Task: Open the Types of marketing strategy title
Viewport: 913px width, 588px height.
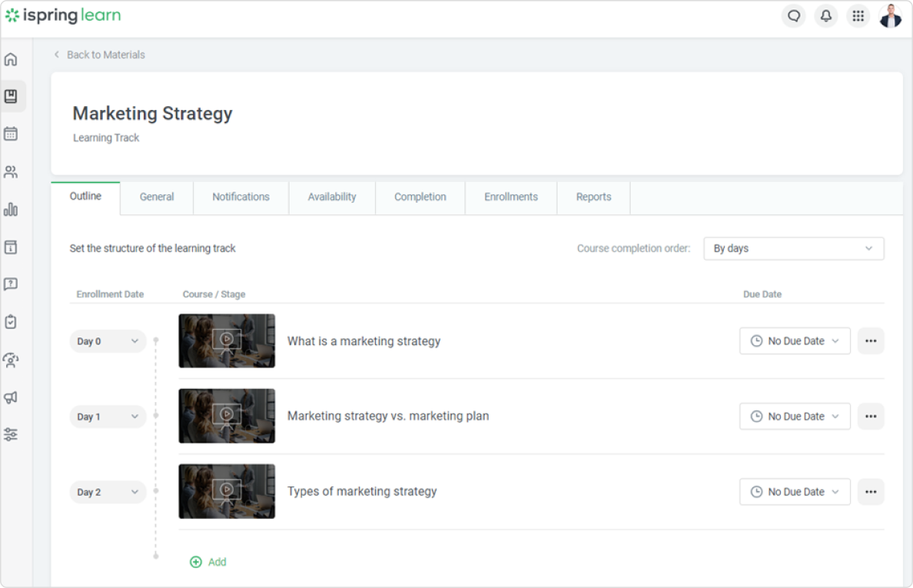Action: tap(362, 491)
